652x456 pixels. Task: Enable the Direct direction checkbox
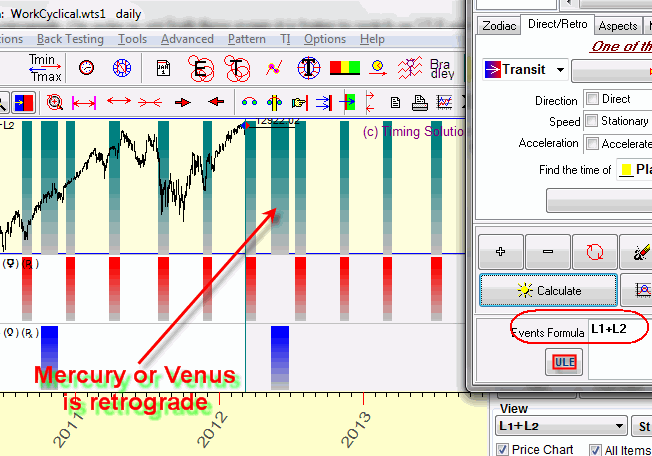pyautogui.click(x=592, y=99)
